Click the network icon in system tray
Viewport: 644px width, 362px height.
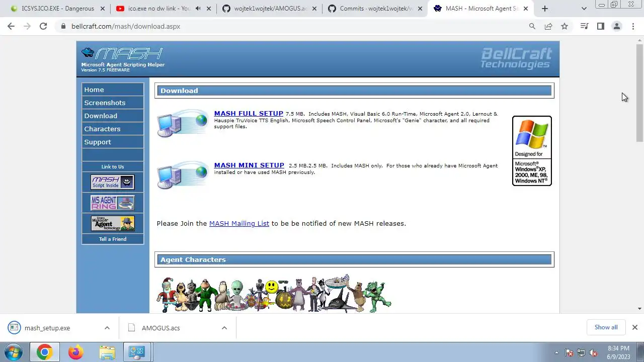pos(581,352)
